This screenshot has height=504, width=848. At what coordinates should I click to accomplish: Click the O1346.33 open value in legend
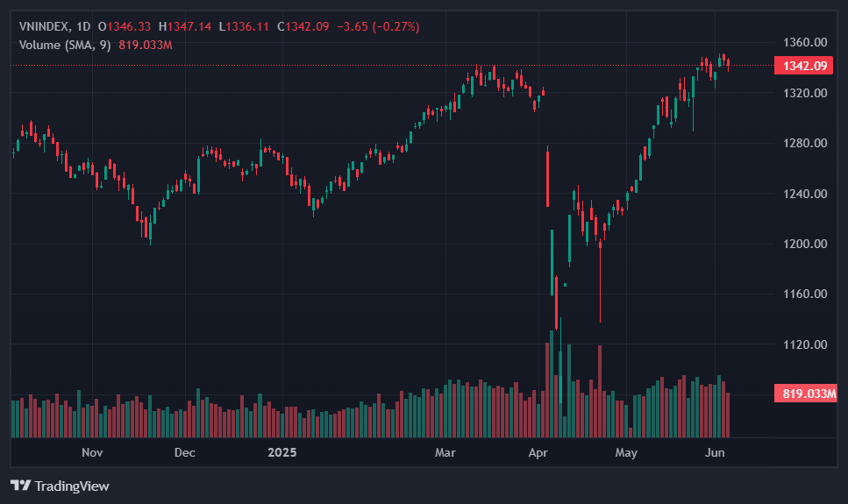coord(125,26)
